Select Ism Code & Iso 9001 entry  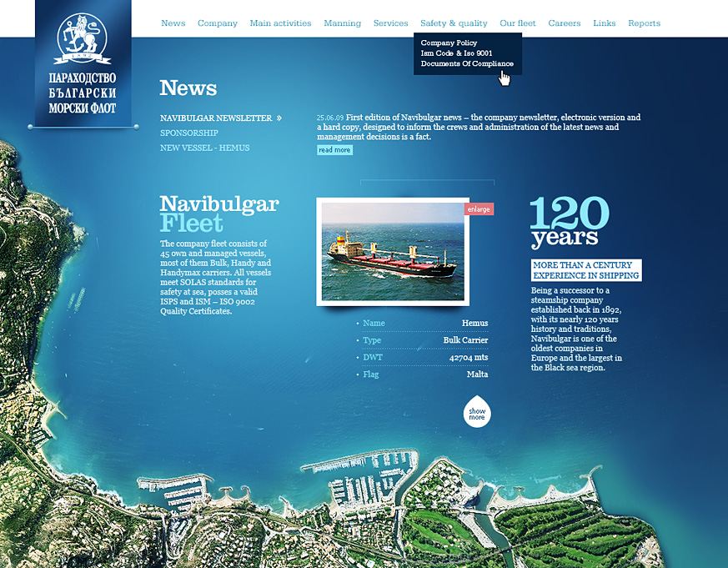[456, 53]
